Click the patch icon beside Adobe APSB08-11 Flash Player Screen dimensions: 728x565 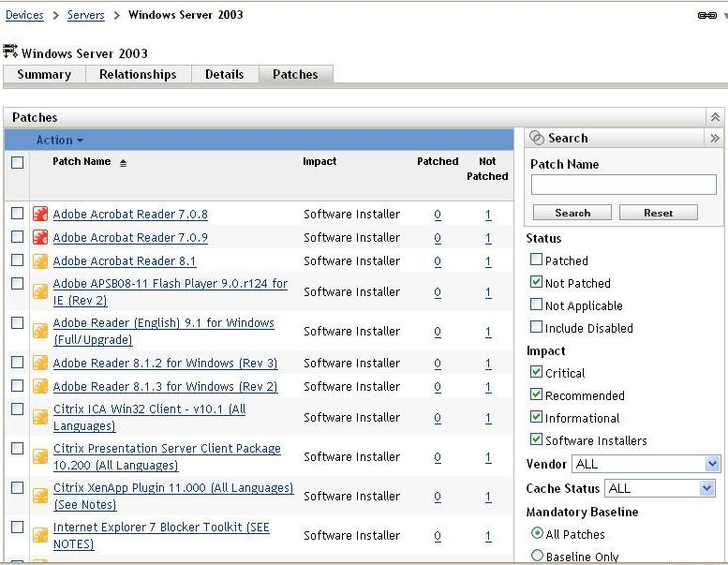tap(40, 291)
